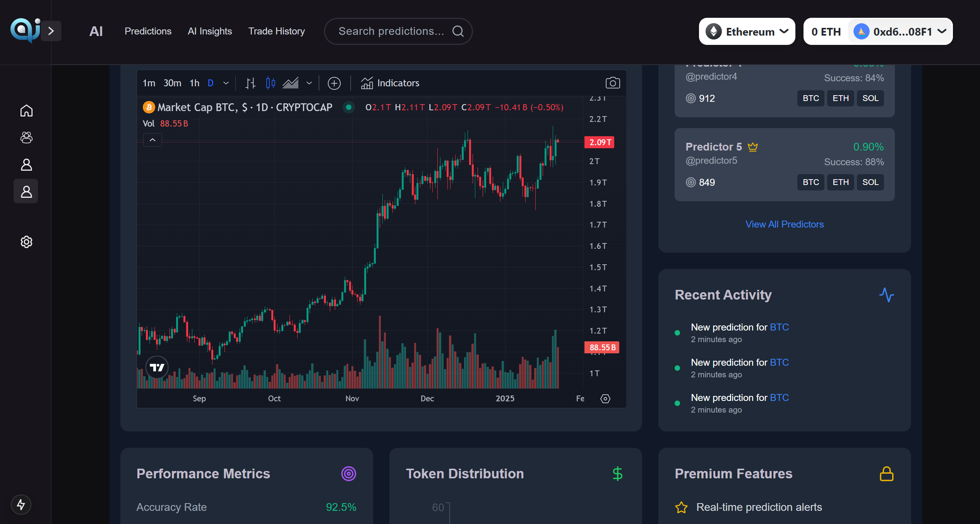Image resolution: width=980 pixels, height=524 pixels.
Task: Click the 92.5% Accuracy Rate value
Action: tap(341, 507)
